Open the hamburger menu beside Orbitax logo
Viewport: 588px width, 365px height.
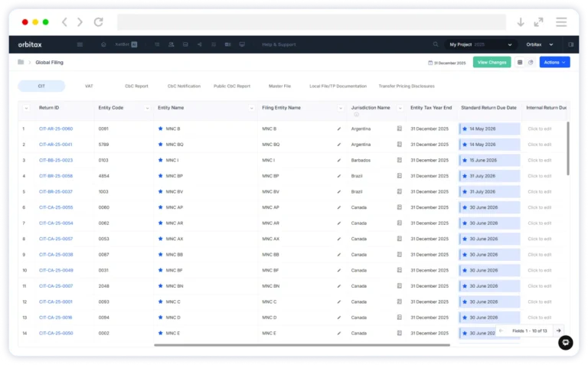coord(80,44)
